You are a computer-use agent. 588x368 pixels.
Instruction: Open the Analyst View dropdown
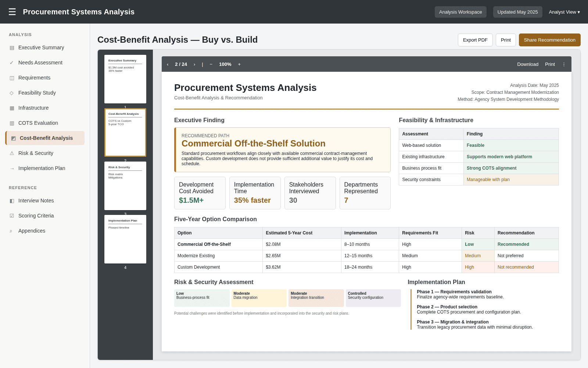tap(564, 12)
